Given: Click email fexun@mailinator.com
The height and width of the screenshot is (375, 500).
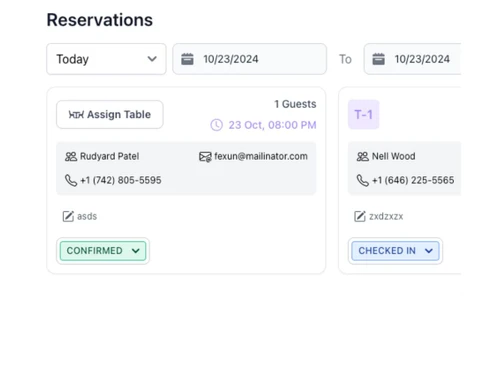Looking at the screenshot, I should pyautogui.click(x=261, y=156).
